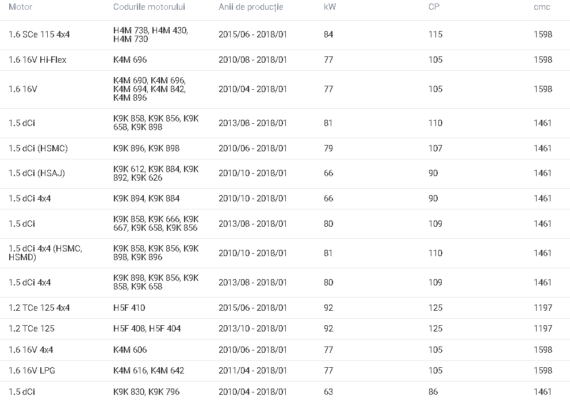Click engine codes K9K 894, K9K 884

point(146,199)
